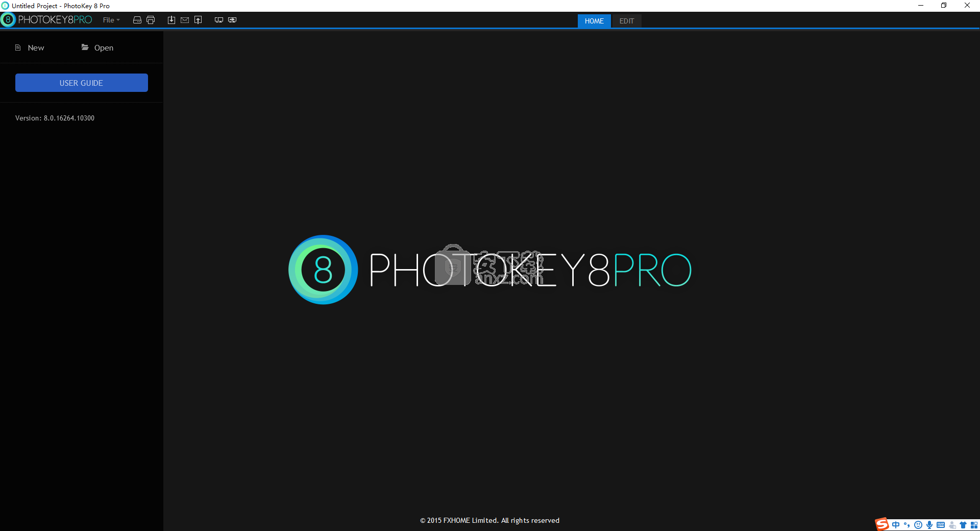Switch to the HOME tab
This screenshot has width=980, height=531.
594,21
